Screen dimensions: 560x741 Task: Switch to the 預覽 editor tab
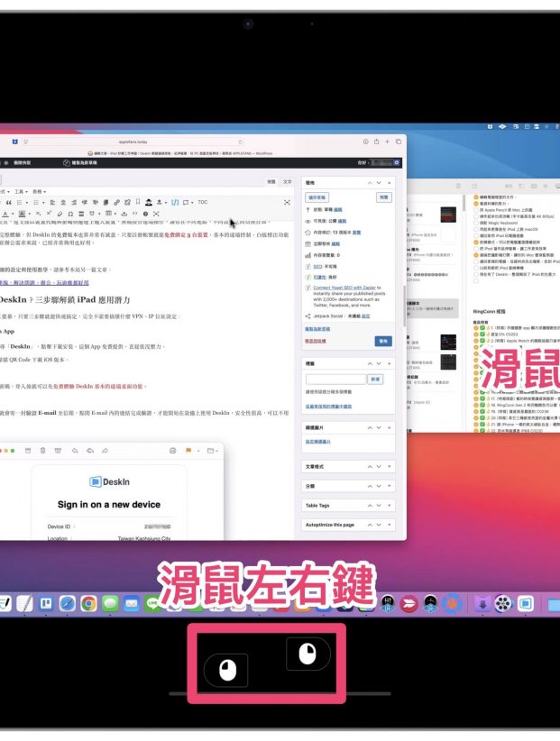click(x=271, y=181)
